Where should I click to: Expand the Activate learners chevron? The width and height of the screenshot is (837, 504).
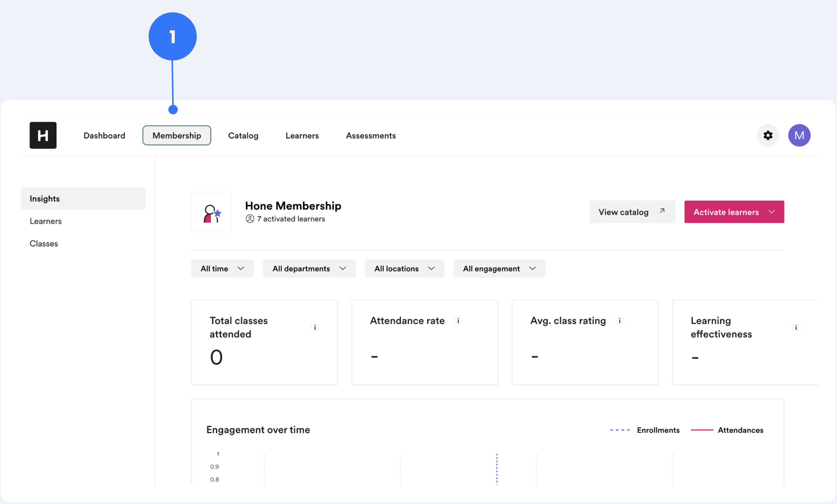772,212
